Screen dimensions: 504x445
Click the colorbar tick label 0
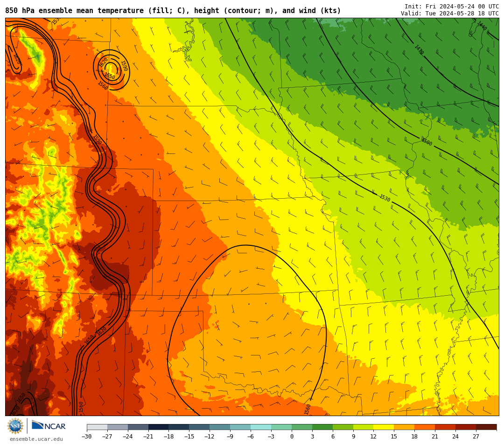point(292,436)
